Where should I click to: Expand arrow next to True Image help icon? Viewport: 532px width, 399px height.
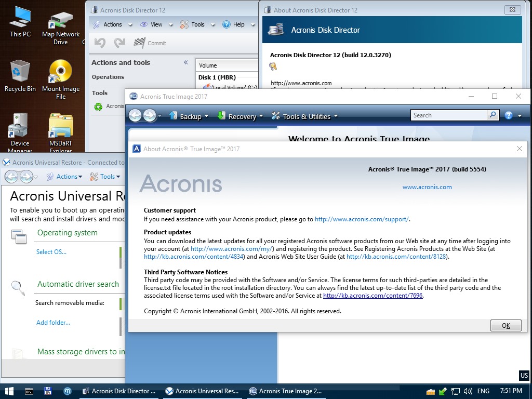click(x=520, y=116)
